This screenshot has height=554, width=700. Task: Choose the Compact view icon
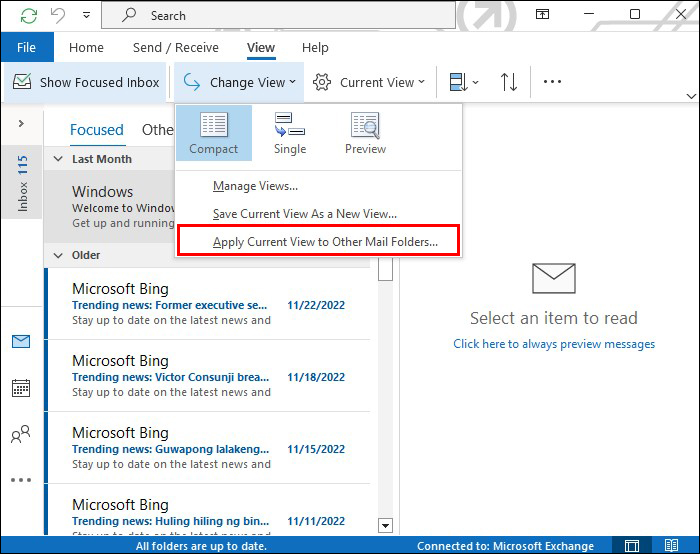coord(214,133)
